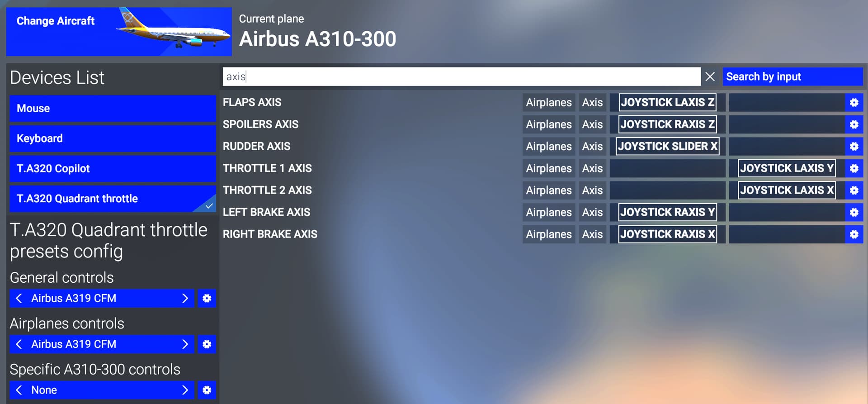Select T.A320 Copilot device
This screenshot has height=404, width=868.
[x=112, y=169]
